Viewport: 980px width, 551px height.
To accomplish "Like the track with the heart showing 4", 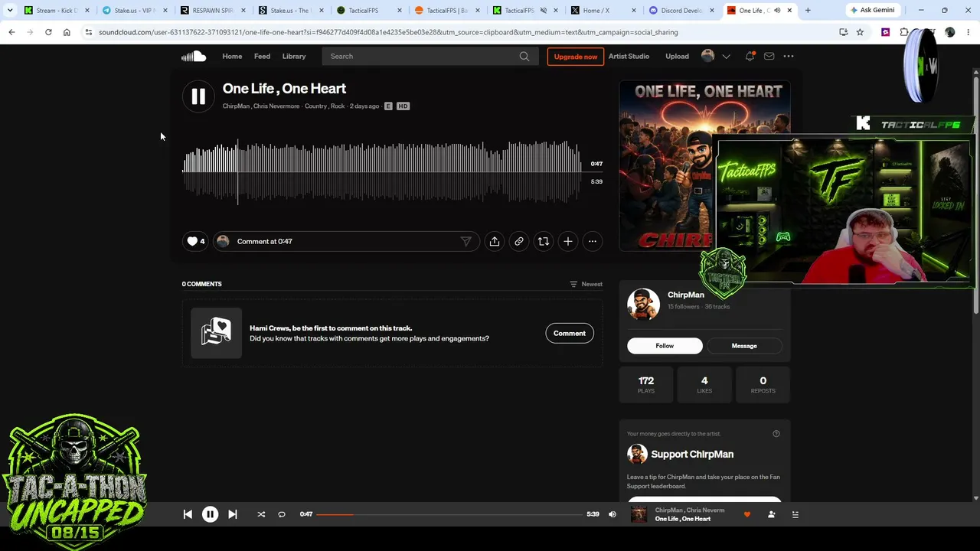I will click(x=195, y=241).
